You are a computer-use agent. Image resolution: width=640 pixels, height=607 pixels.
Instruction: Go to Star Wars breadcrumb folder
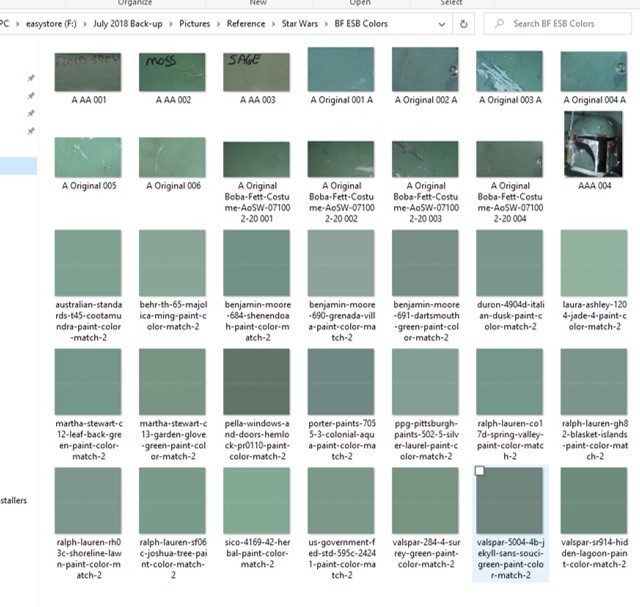(300, 24)
